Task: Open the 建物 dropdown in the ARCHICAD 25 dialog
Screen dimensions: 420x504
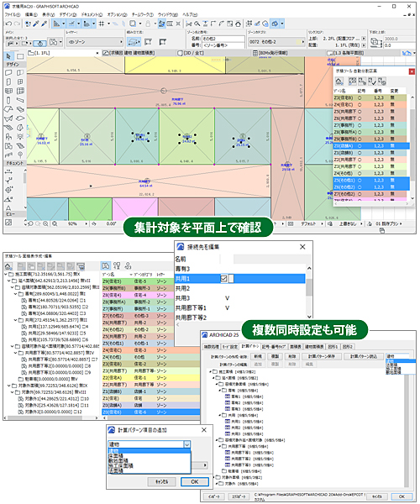Action: 397,356
